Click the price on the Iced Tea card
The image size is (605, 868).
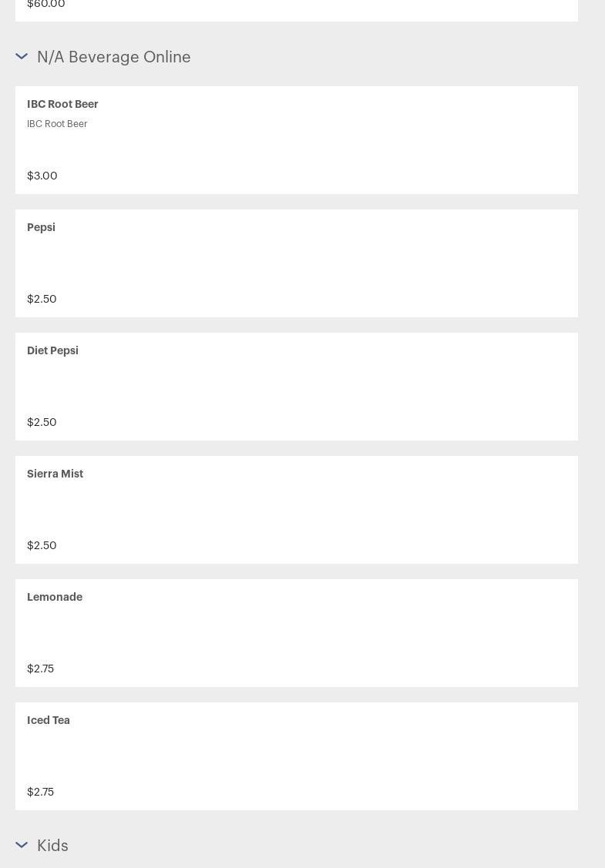point(41,792)
